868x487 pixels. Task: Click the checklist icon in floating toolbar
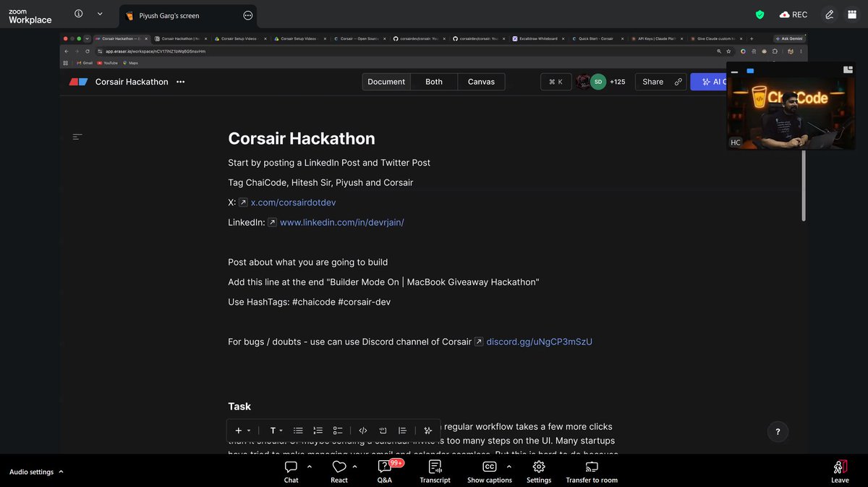pos(338,431)
